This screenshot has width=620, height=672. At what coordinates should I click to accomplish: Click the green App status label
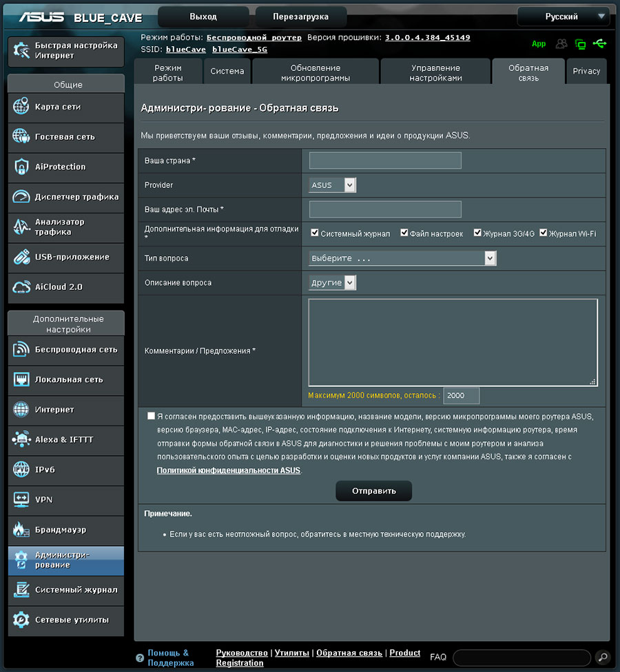point(539,43)
